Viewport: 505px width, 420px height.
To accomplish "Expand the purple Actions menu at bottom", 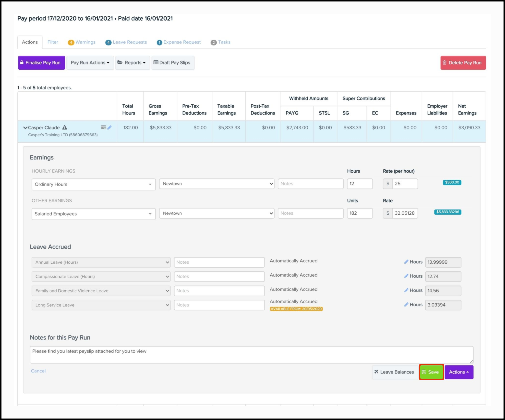I will pyautogui.click(x=459, y=372).
